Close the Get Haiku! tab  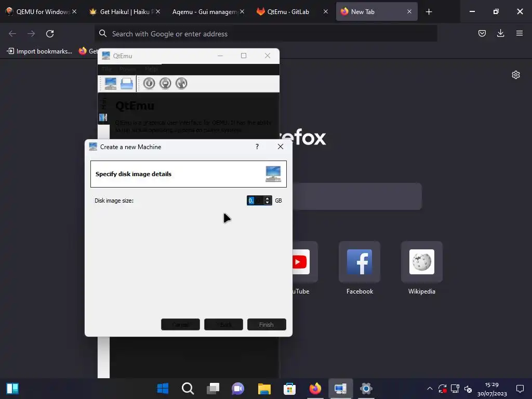[x=158, y=11]
